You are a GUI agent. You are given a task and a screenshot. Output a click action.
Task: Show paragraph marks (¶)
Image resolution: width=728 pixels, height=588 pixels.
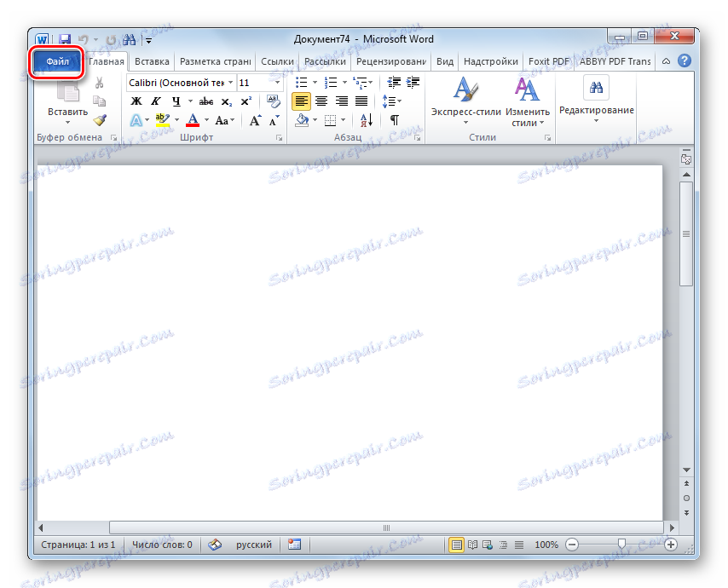coord(394,121)
